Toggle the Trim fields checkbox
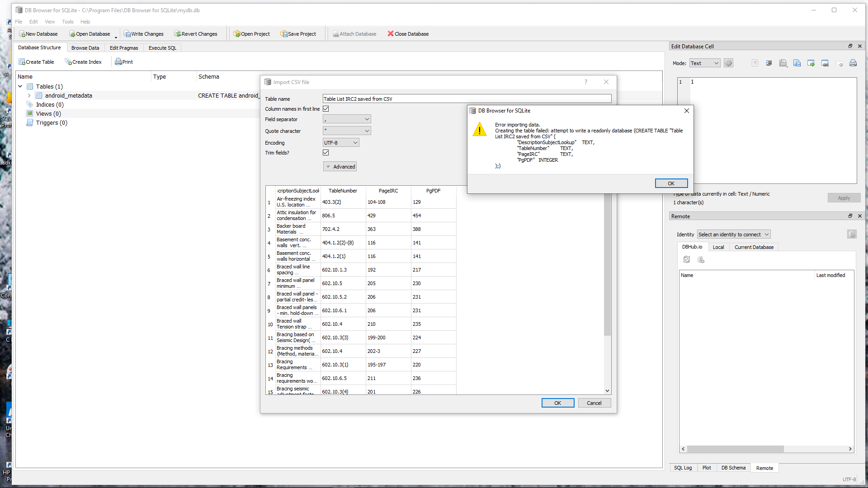The width and height of the screenshot is (868, 488). point(325,153)
